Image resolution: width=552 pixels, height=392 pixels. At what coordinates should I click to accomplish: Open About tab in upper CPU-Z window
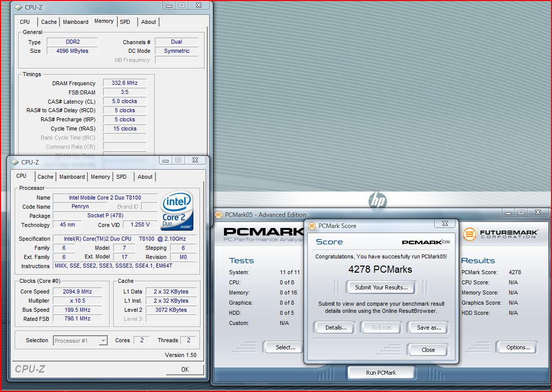click(148, 22)
